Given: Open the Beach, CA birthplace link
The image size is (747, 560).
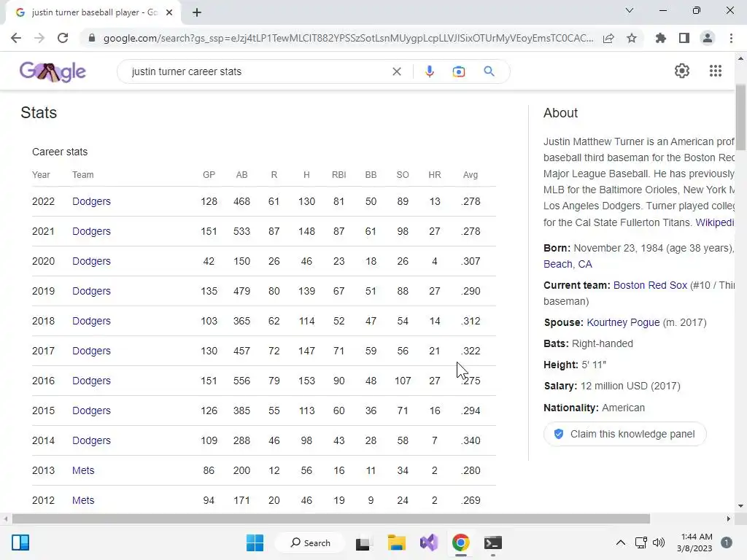Looking at the screenshot, I should pos(568,264).
